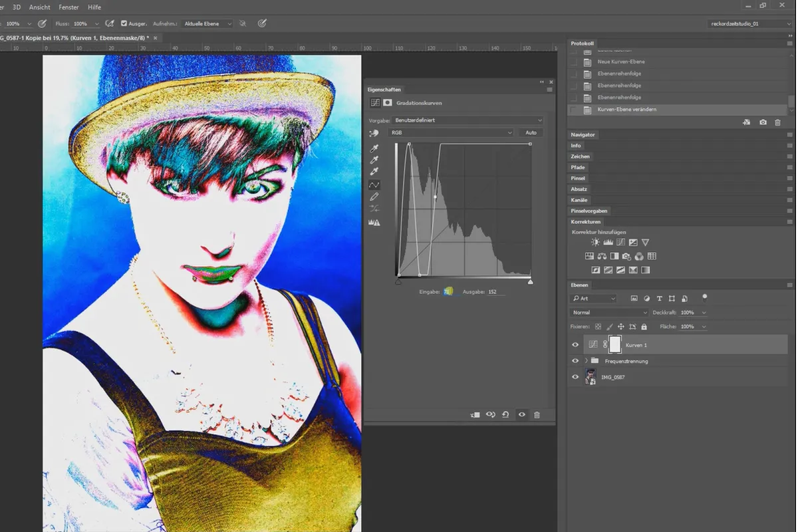Open the reckordzeitstudio_01 workspace dropdown
The width and height of the screenshot is (798, 532).
pos(750,23)
